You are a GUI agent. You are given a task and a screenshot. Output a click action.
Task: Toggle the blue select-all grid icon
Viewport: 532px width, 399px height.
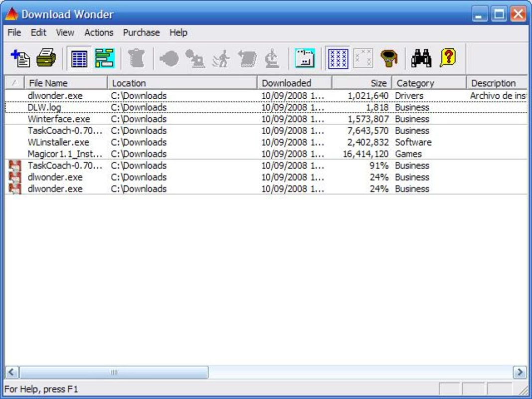pyautogui.click(x=338, y=59)
